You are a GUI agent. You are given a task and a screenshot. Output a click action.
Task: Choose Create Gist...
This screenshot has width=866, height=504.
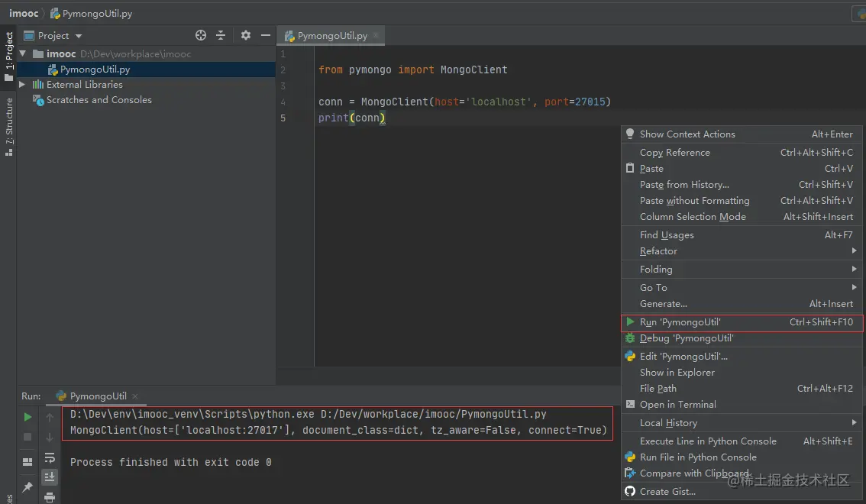coord(742,491)
